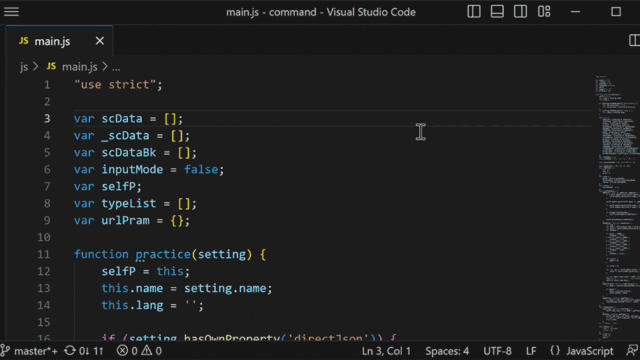Click the inputMode variable name

tap(132, 169)
